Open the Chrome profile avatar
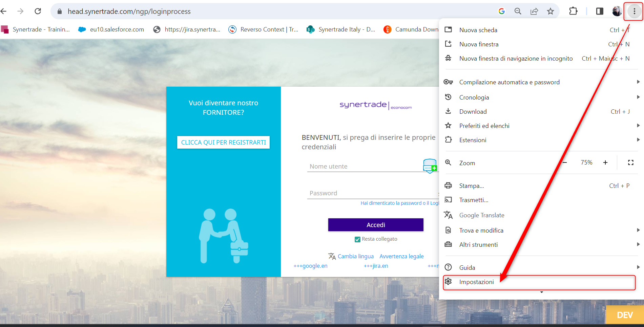The image size is (644, 327). pyautogui.click(x=617, y=11)
